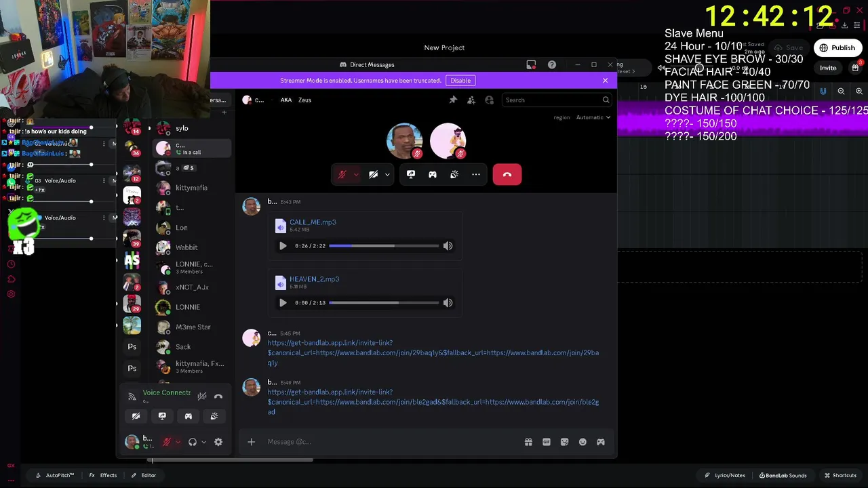The height and width of the screenshot is (488, 868).
Task: Open region Automatic dropdown
Action: point(593,117)
